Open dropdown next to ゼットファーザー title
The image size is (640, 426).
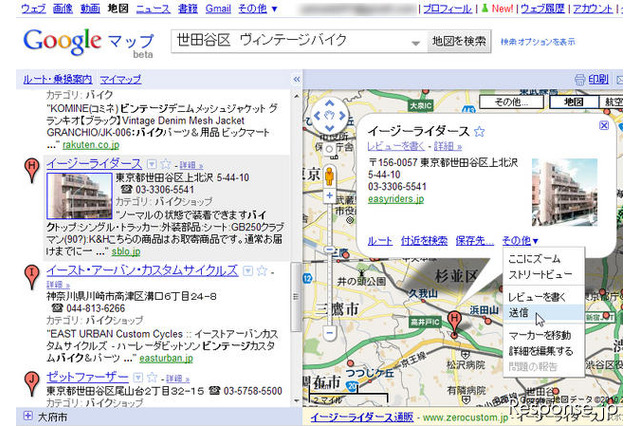tap(138, 377)
